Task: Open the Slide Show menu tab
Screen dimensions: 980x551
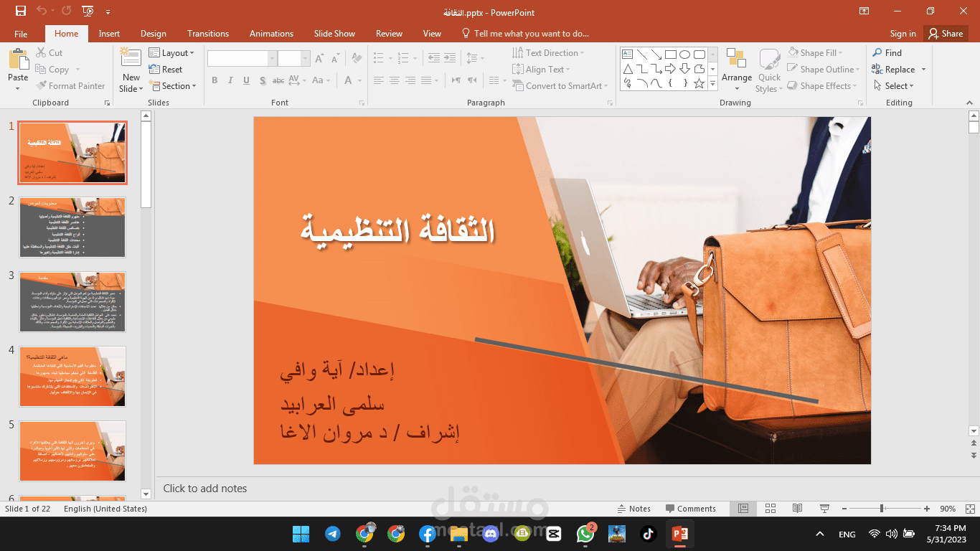Action: click(334, 33)
